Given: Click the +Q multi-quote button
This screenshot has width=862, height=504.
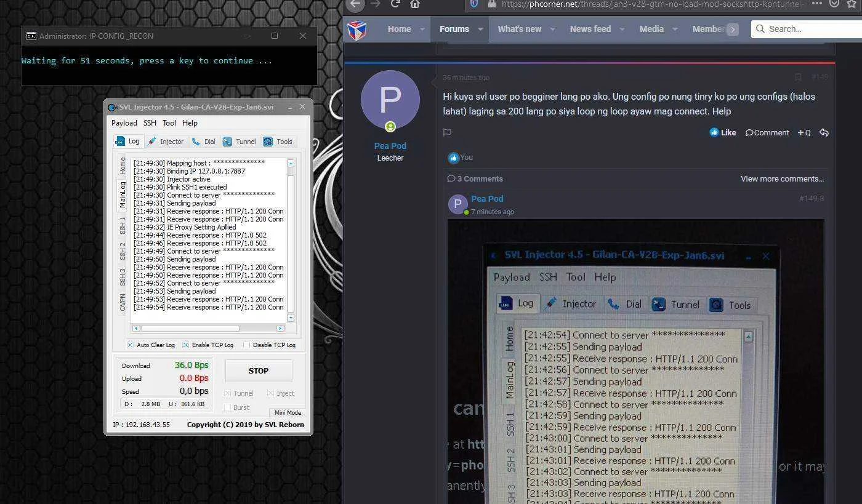Looking at the screenshot, I should click(x=804, y=132).
